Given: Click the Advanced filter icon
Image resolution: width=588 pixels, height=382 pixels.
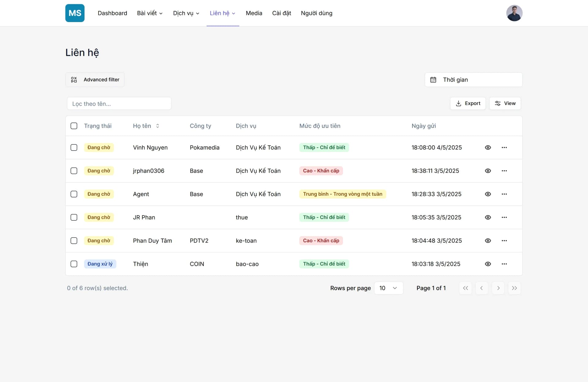Looking at the screenshot, I should (x=74, y=80).
